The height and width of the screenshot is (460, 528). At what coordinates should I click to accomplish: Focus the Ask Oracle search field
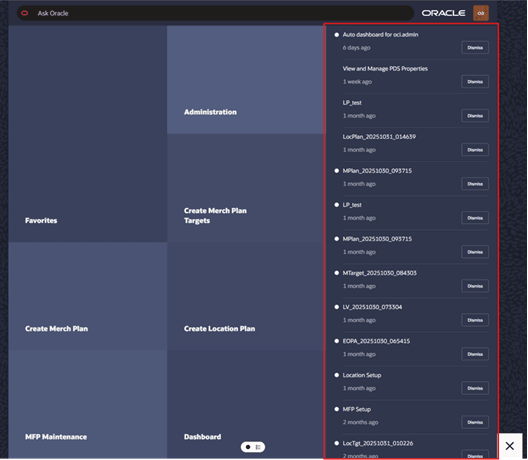pyautogui.click(x=216, y=13)
